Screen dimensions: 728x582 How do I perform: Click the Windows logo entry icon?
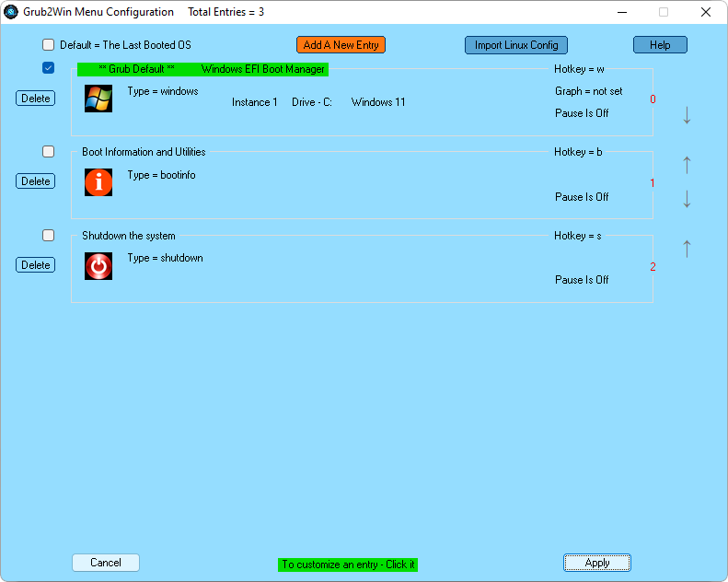pos(98,99)
